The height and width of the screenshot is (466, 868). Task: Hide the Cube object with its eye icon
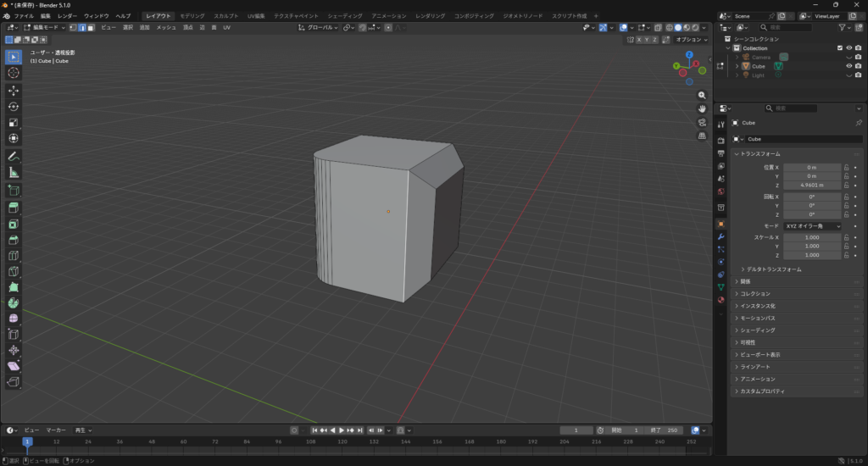tap(849, 66)
